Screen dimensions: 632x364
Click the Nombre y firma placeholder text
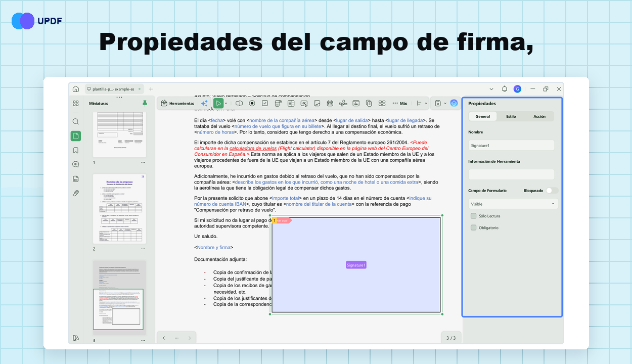214,247
